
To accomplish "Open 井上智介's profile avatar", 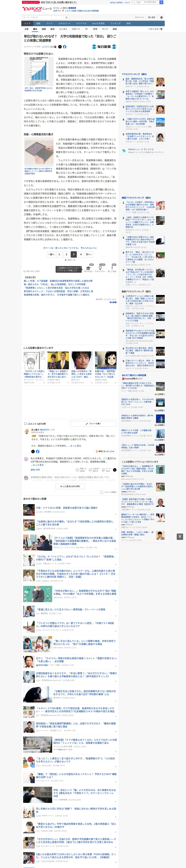I will point(26,431).
